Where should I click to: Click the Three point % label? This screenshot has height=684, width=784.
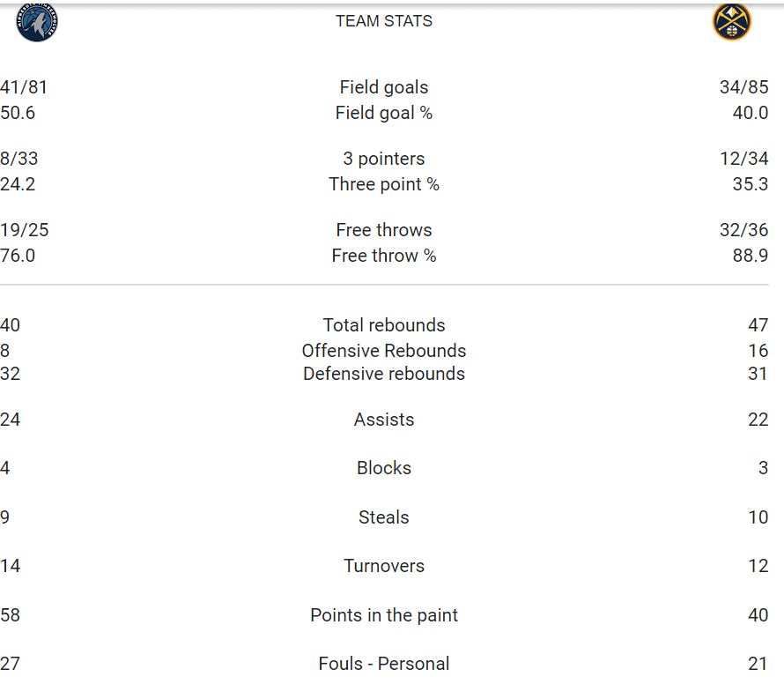[x=384, y=184]
